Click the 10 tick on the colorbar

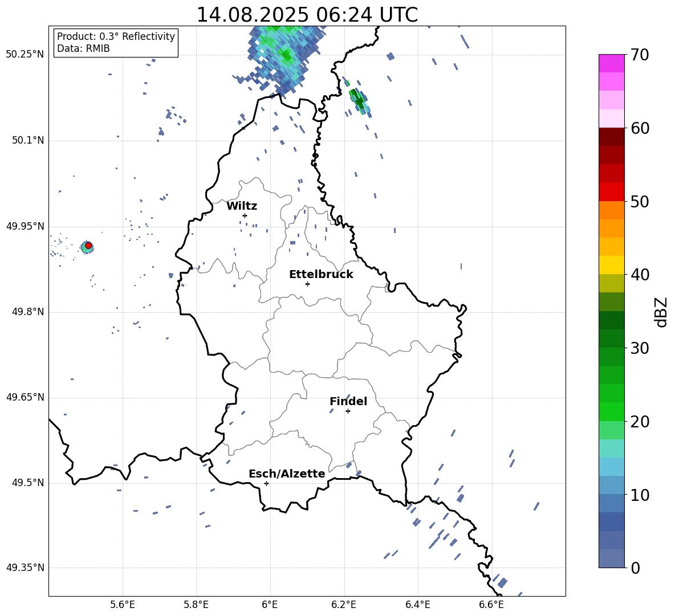pos(640,495)
